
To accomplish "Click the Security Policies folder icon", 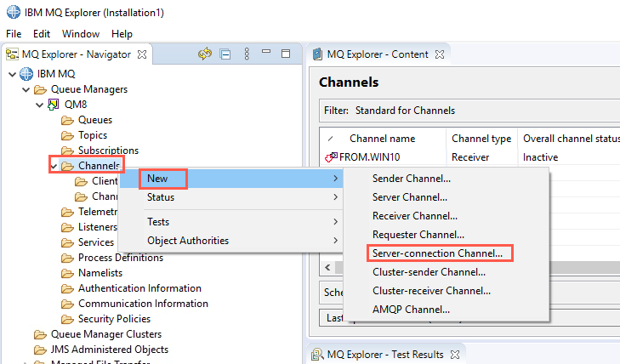I will pyautogui.click(x=68, y=319).
